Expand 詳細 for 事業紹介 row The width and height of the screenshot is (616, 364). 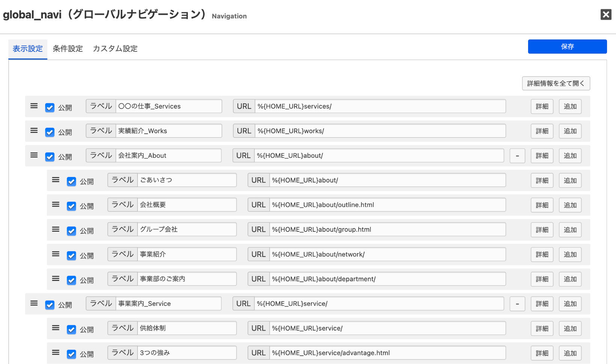coord(542,255)
